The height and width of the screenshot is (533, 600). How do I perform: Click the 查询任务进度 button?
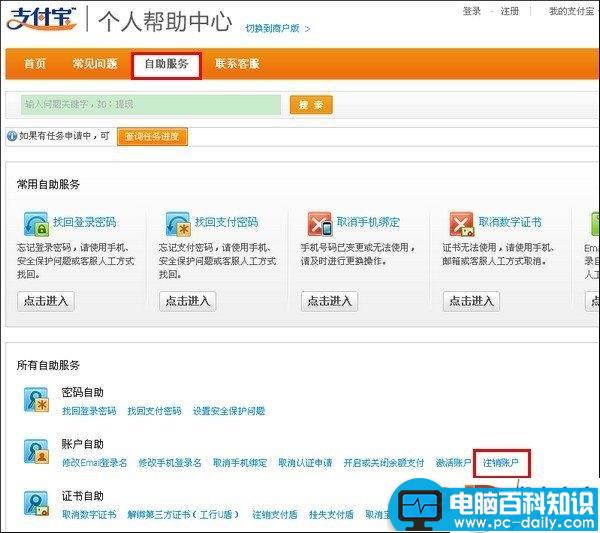click(x=152, y=137)
